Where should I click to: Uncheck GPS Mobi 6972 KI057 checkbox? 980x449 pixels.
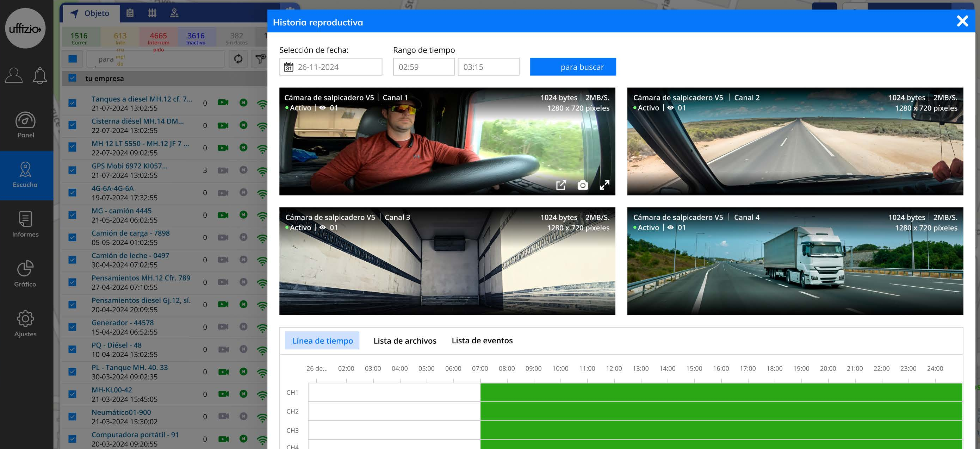tap(72, 170)
